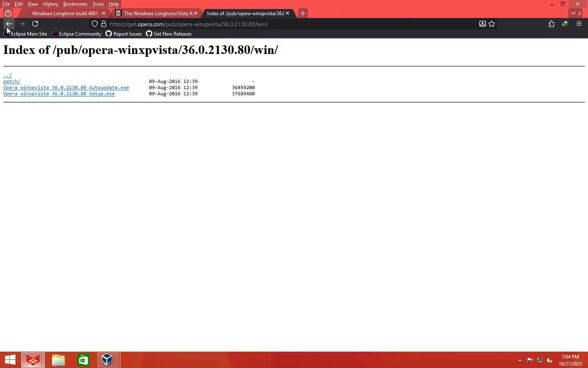Bookmark this page with the star icon
The width and height of the screenshot is (588, 368).
(492, 24)
